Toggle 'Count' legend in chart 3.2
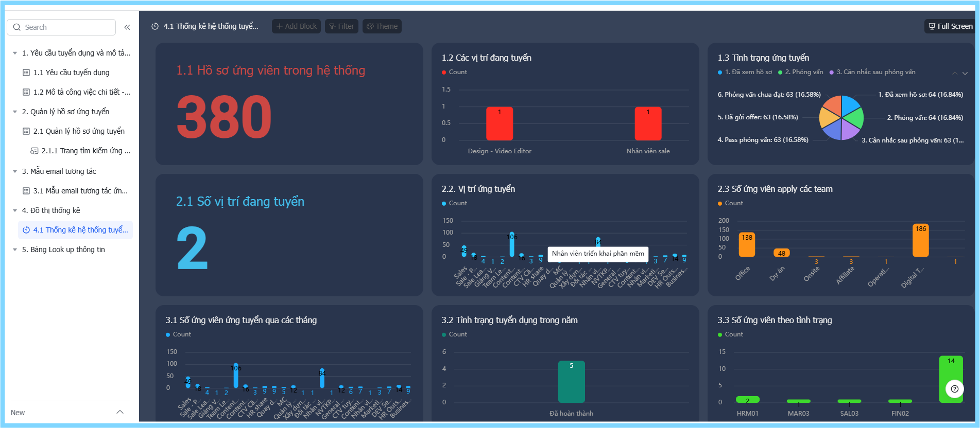 [x=454, y=334]
